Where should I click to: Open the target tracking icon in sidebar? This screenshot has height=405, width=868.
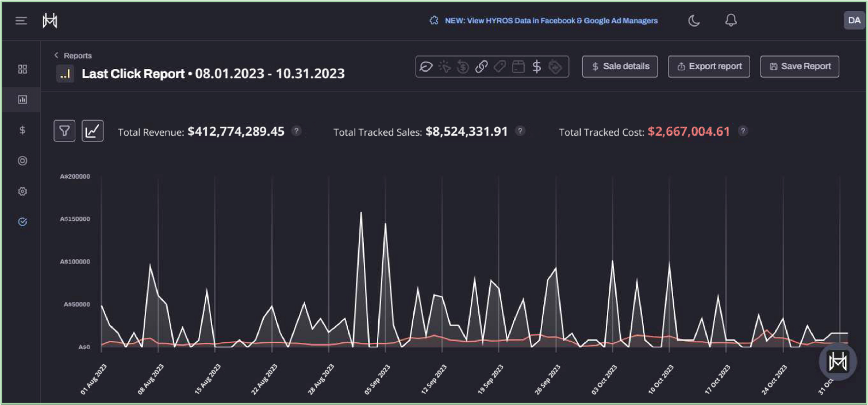22,161
